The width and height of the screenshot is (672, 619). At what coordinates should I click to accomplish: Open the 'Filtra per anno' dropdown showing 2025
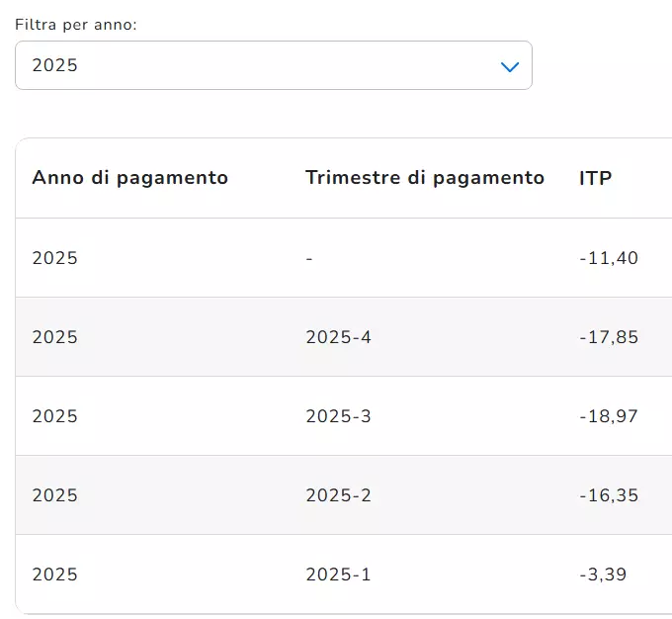pos(273,65)
